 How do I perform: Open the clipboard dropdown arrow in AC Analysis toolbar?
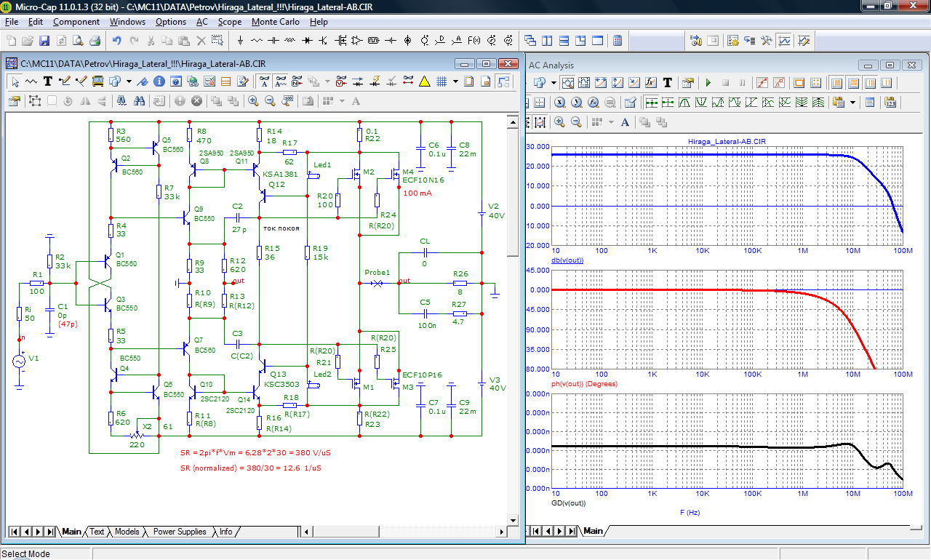tap(852, 103)
